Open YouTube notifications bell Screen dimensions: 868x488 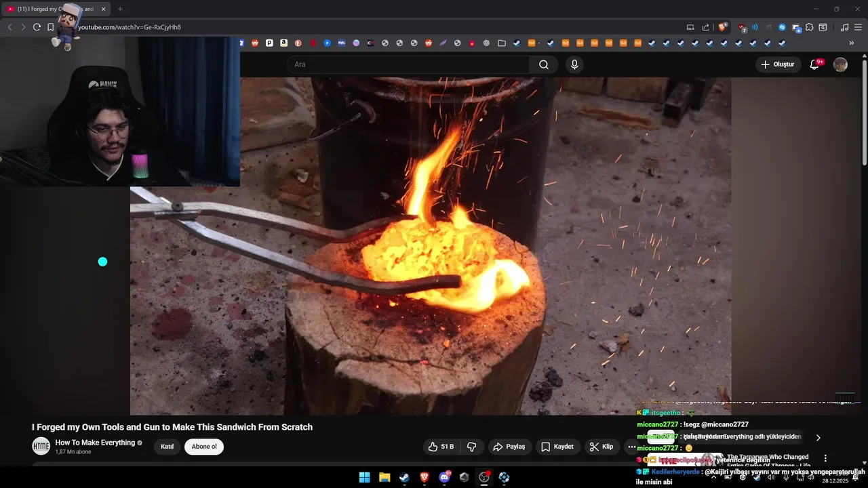click(815, 64)
